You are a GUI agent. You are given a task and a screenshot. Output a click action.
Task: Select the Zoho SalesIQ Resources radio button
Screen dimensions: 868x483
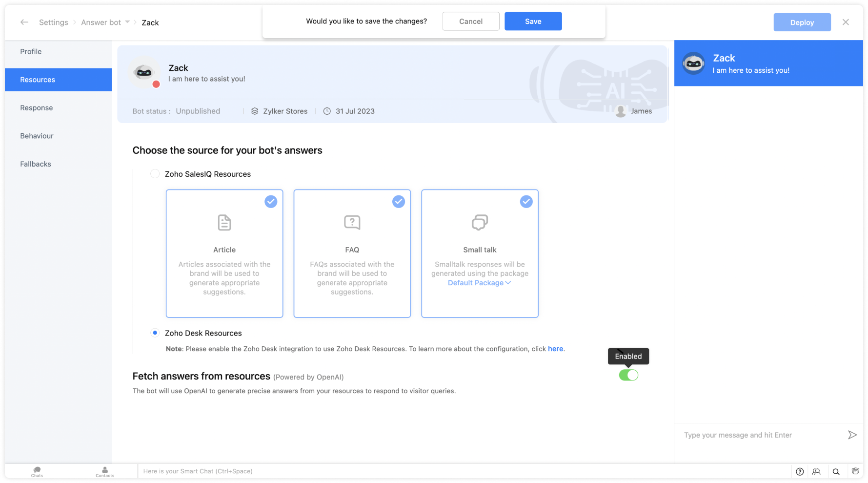[155, 174]
